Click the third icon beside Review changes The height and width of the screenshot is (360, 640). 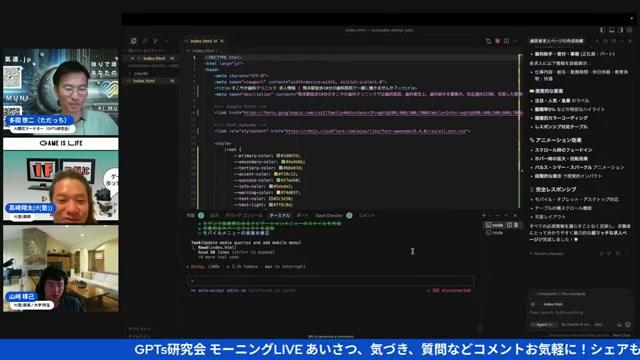pos(618,253)
